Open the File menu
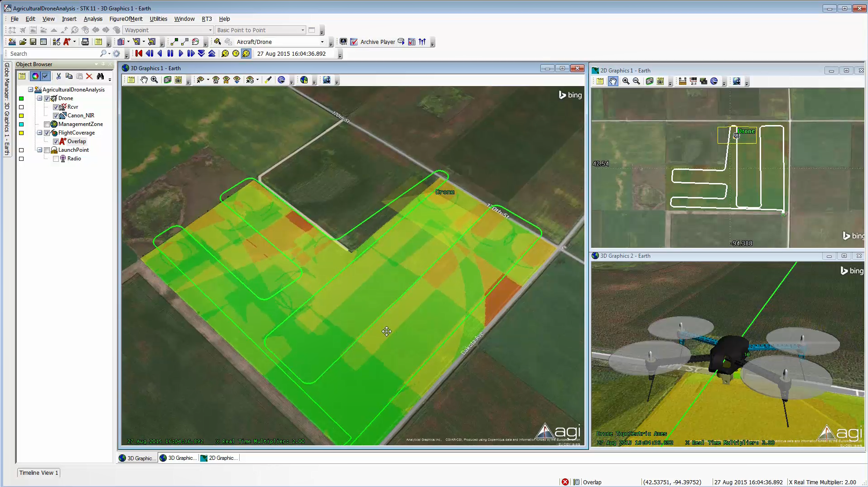868x487 pixels. coord(14,19)
